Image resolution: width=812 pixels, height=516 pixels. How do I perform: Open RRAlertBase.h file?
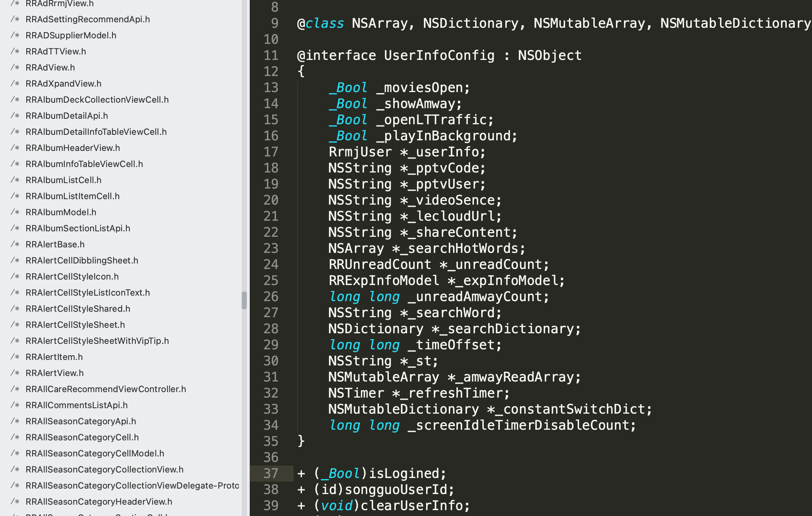[x=55, y=244]
